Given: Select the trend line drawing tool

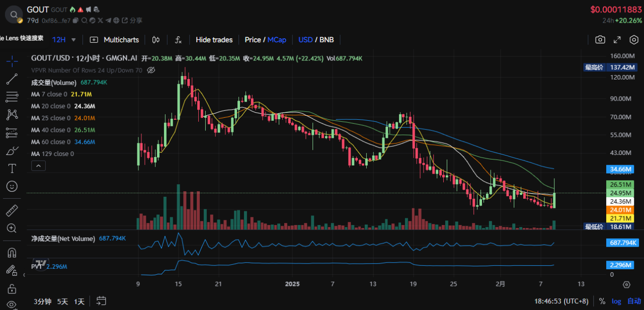Looking at the screenshot, I should coord(12,79).
